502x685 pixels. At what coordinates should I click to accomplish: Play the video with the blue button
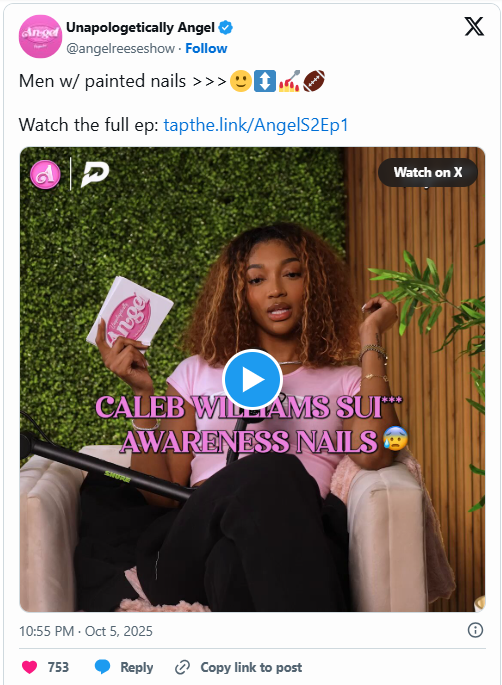(252, 379)
